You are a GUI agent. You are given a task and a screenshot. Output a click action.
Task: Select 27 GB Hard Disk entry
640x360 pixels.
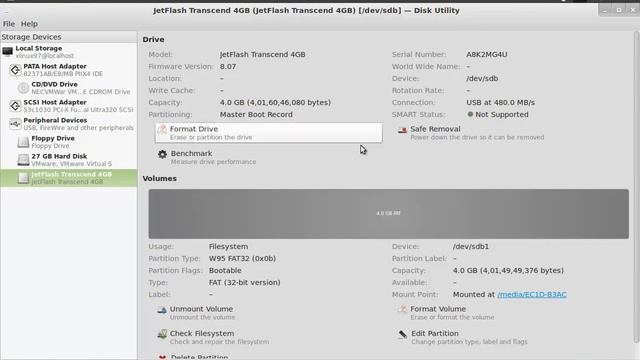(x=69, y=160)
